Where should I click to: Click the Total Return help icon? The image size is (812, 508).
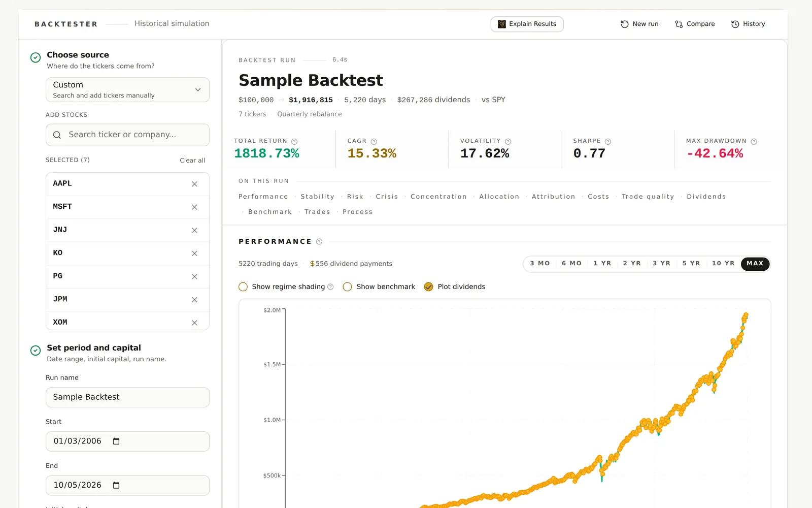click(x=294, y=142)
